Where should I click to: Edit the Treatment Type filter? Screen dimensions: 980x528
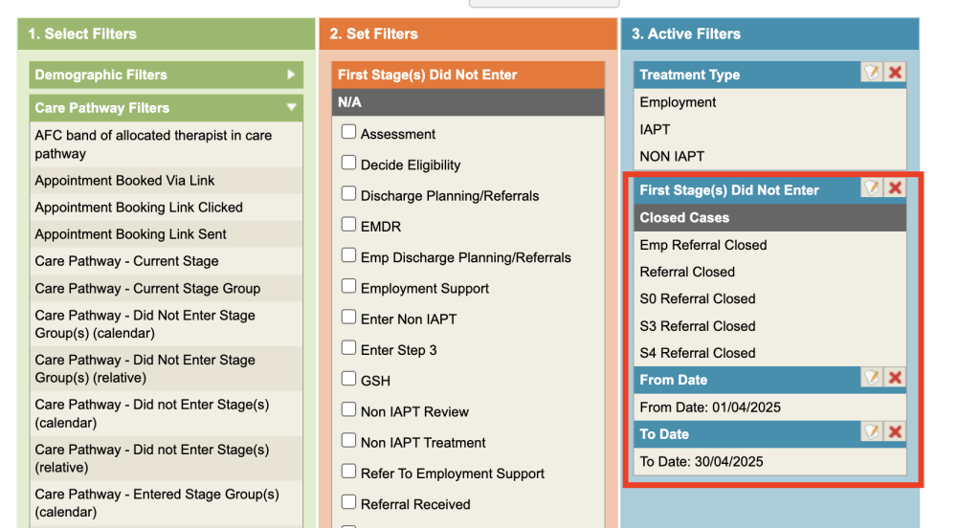[x=871, y=73]
